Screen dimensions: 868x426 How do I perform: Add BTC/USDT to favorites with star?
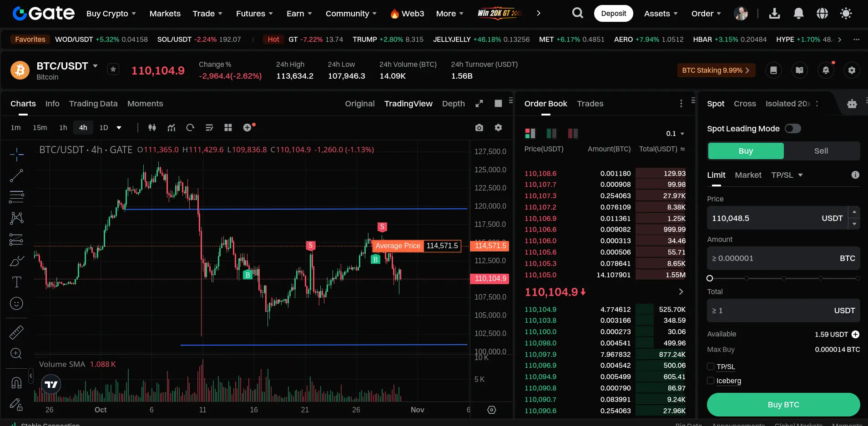tap(113, 69)
